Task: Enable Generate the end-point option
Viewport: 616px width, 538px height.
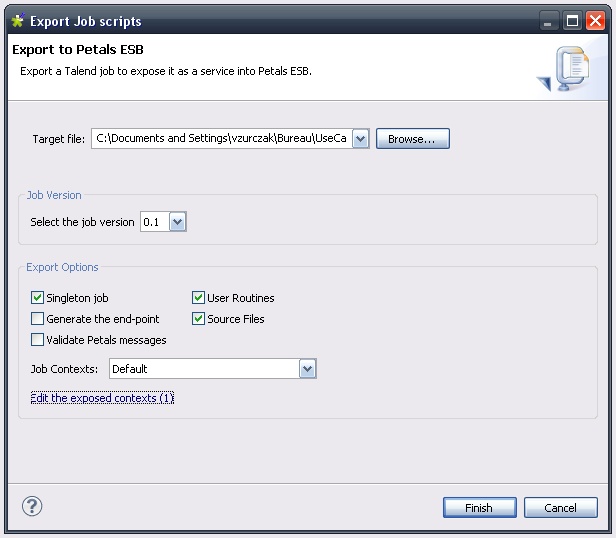Action: 38,319
